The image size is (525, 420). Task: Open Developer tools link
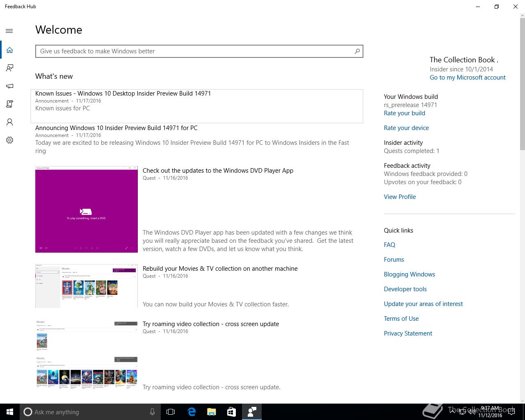(x=405, y=289)
